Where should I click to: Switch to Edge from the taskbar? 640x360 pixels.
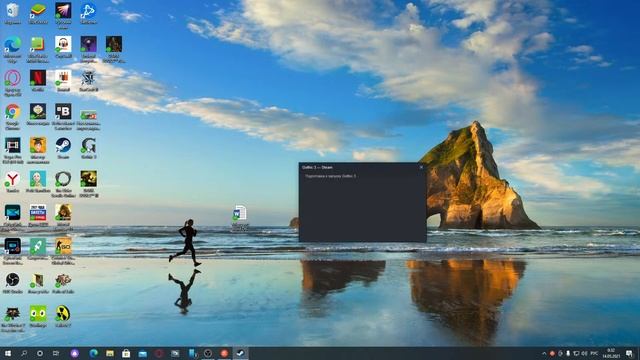tap(93, 353)
